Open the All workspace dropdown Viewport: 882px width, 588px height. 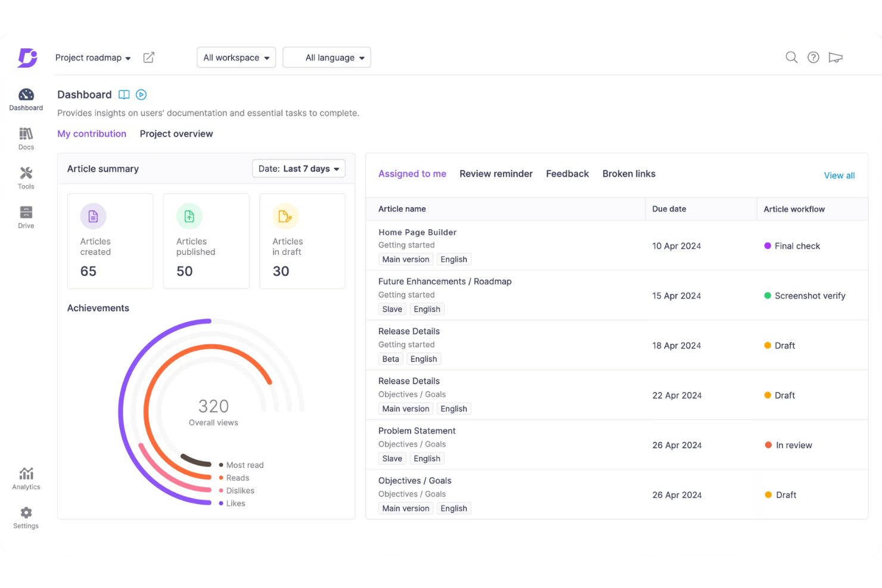(237, 58)
